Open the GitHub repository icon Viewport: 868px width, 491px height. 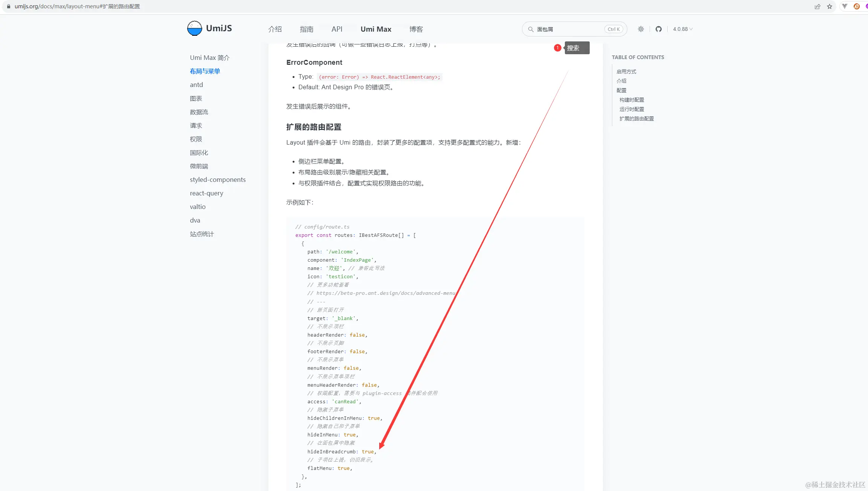tap(659, 29)
